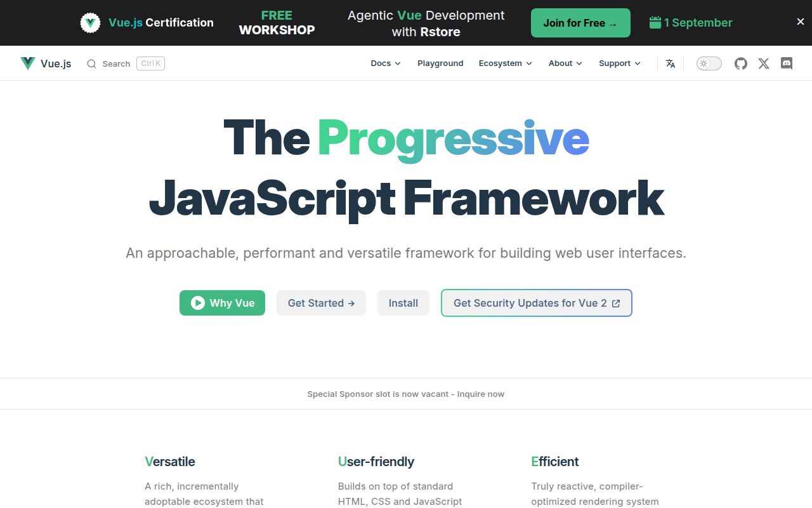Screen dimensions: 812x508
Task: Click the Versatile heading
Action: coord(170,462)
